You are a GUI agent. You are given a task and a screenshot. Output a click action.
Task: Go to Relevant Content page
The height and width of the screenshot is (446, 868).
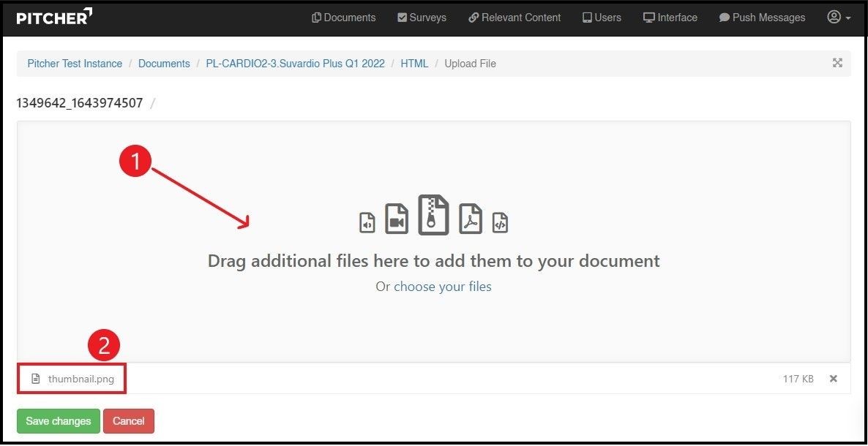[x=515, y=18]
